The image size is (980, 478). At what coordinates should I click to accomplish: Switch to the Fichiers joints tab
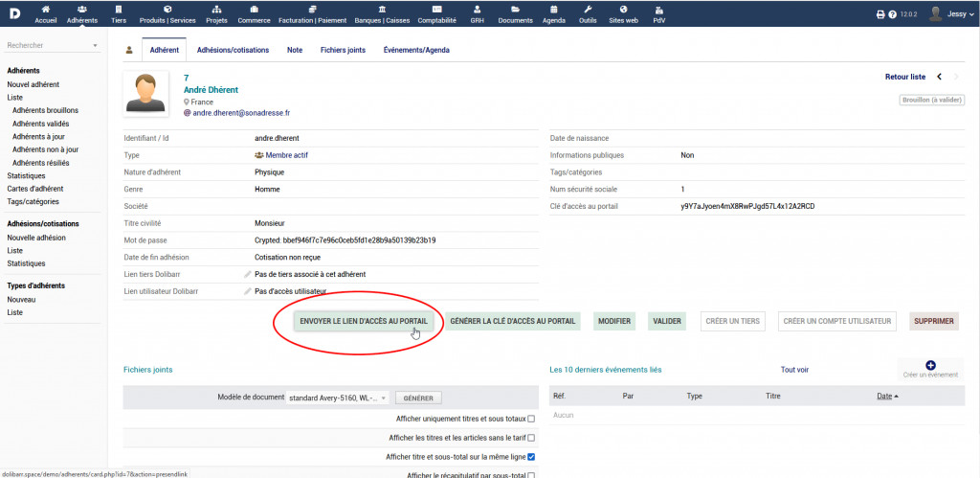tap(343, 50)
